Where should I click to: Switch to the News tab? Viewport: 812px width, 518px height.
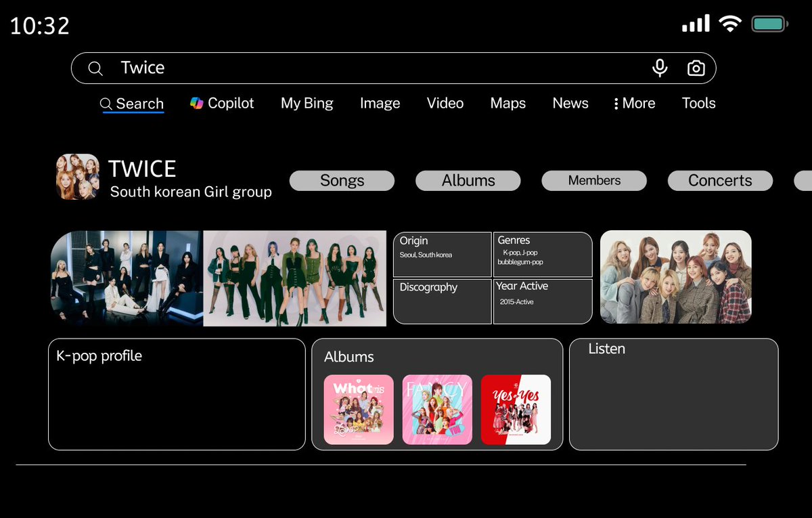point(570,103)
